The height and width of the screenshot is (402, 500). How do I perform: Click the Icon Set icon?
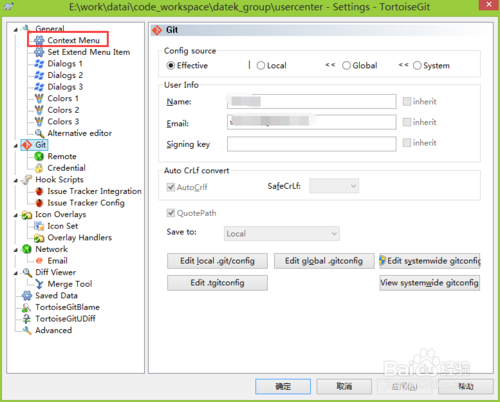[x=39, y=226]
